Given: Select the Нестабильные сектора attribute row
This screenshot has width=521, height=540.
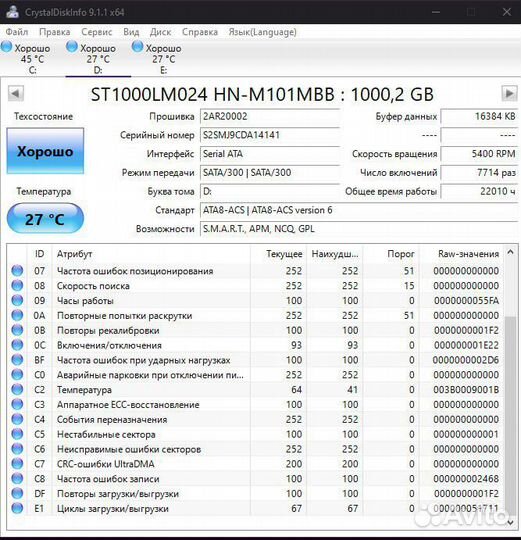Looking at the screenshot, I should [255, 434].
